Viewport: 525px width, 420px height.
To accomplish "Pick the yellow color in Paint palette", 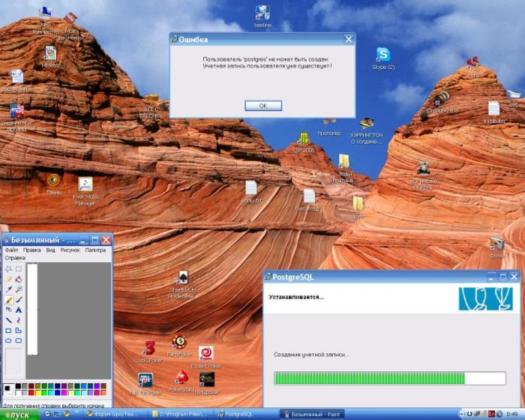I will click(x=37, y=392).
